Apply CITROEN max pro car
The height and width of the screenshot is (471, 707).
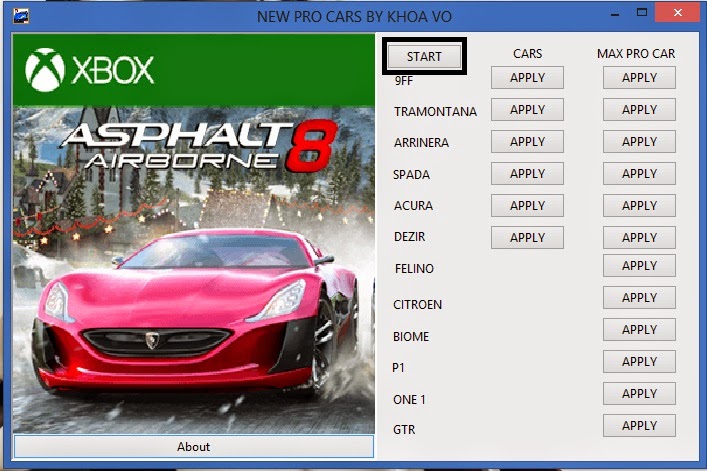click(639, 297)
